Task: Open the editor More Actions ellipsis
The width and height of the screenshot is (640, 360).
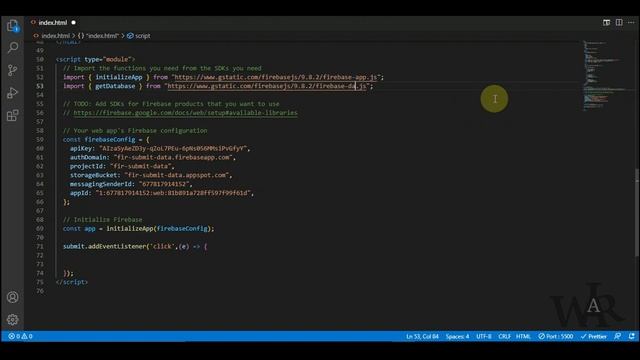Action: coord(631,22)
